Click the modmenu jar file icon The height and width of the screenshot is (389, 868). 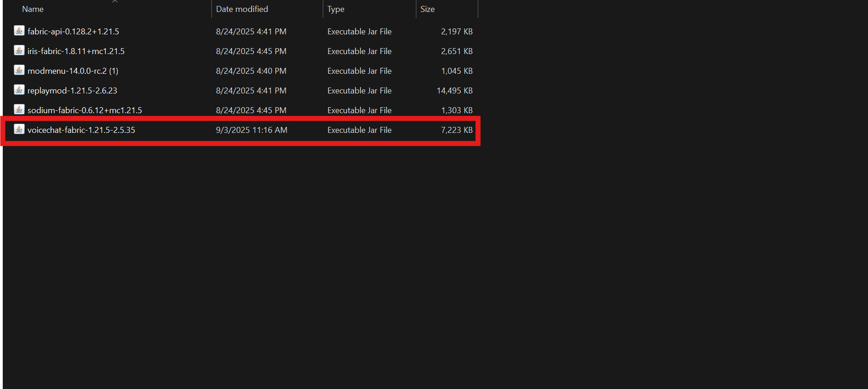[19, 70]
